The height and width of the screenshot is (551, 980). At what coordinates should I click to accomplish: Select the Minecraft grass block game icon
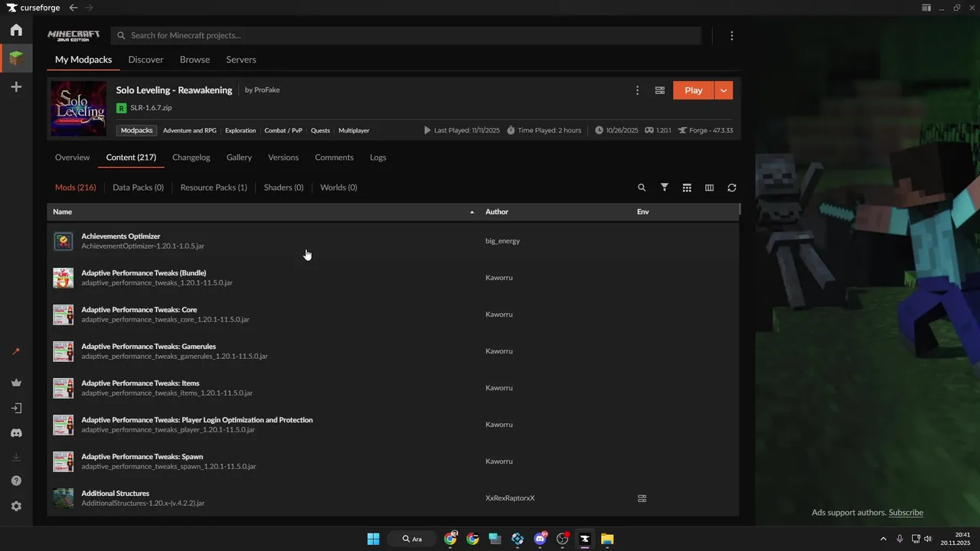click(16, 58)
